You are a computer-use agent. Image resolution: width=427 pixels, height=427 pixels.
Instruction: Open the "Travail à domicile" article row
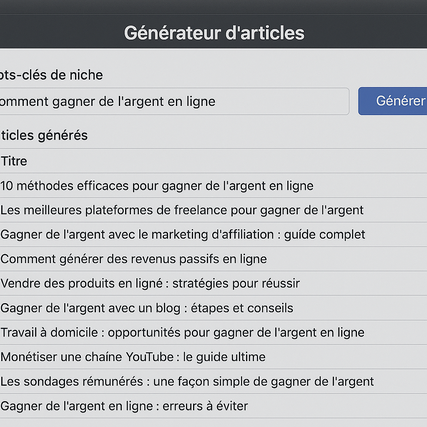pos(213,332)
